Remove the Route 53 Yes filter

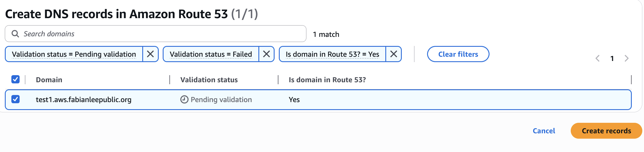point(394,54)
